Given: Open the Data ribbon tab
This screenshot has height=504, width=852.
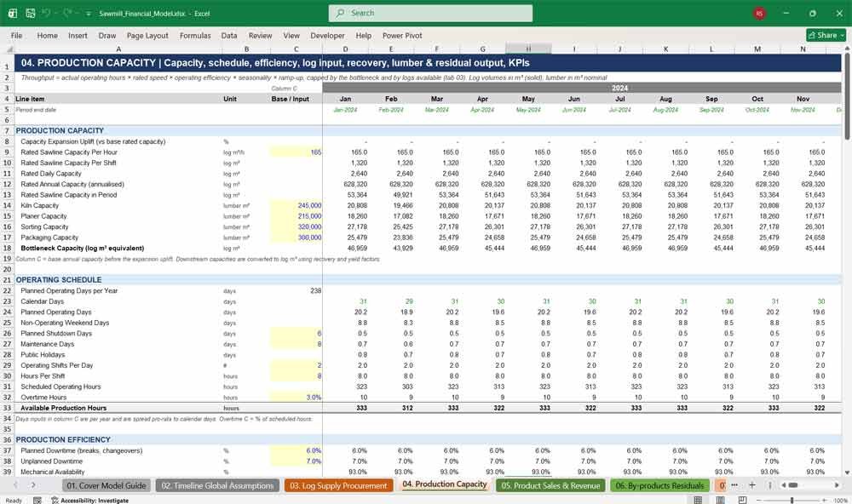Looking at the screenshot, I should pyautogui.click(x=228, y=35).
